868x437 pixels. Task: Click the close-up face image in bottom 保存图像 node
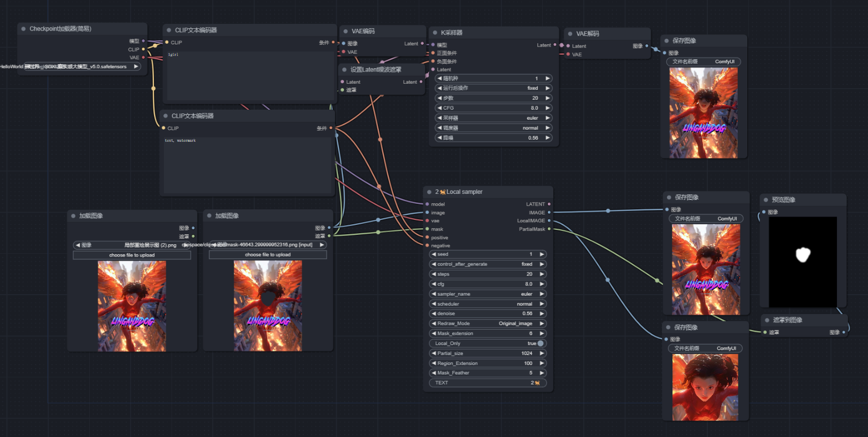coord(705,387)
